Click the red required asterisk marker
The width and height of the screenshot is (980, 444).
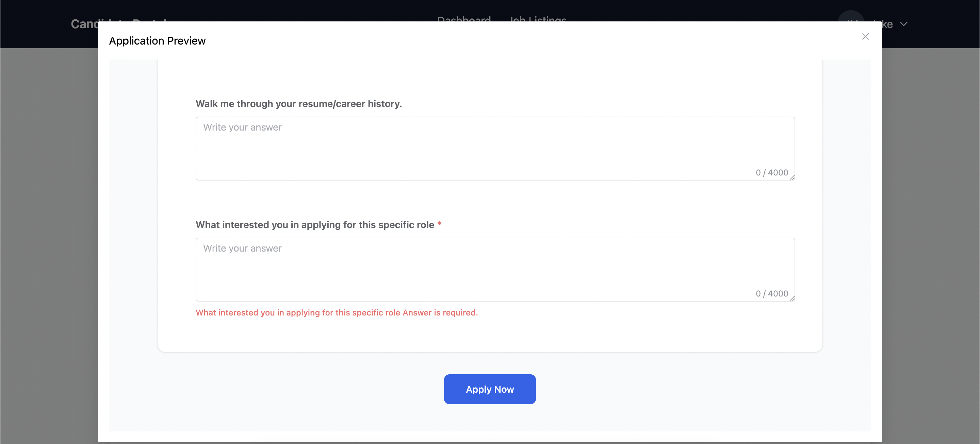[x=439, y=224]
